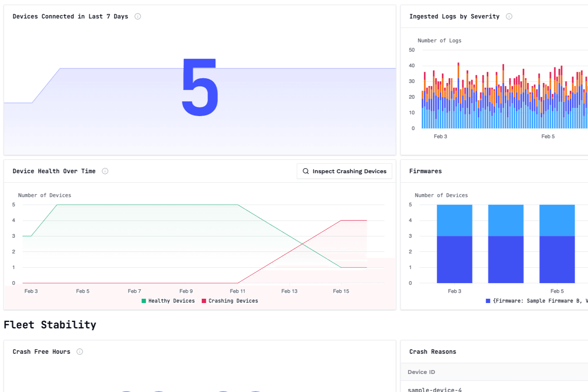Viewport: 588px width, 392px height.
Task: Show info for Crash Free Hours
Action: point(80,352)
